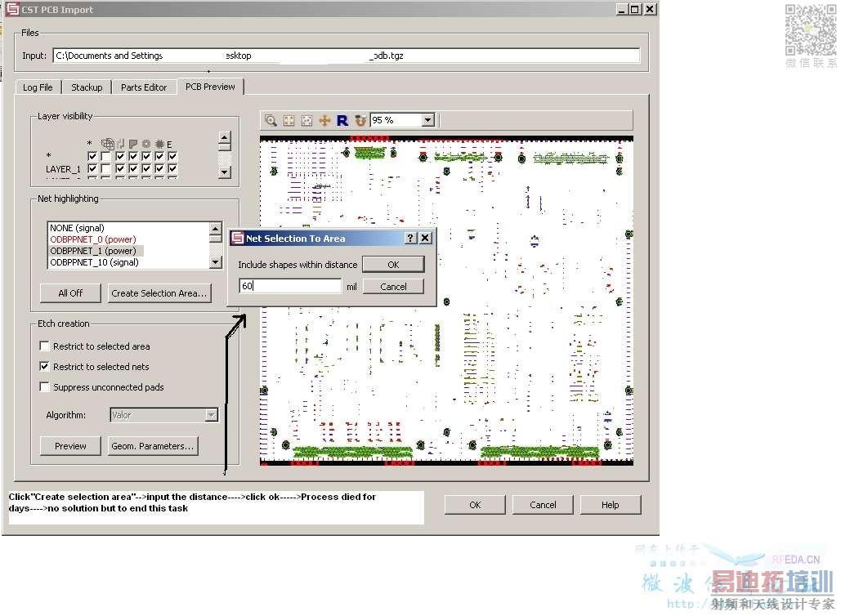
Task: Confirm with OK in Net Selection dialog
Action: click(x=393, y=265)
